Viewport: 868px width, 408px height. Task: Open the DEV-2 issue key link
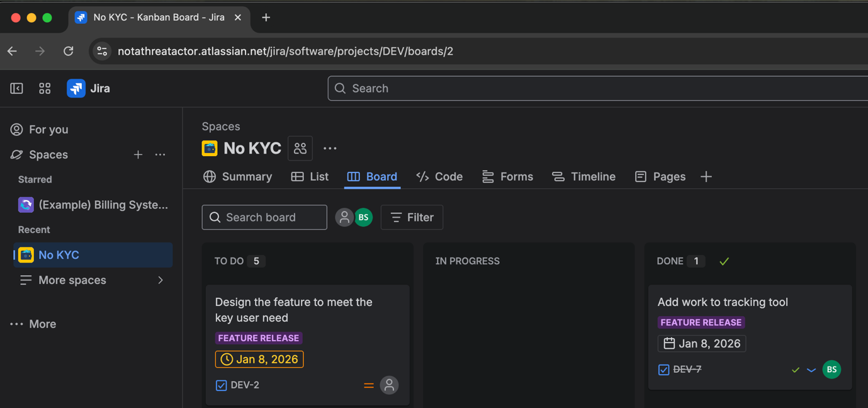point(245,385)
